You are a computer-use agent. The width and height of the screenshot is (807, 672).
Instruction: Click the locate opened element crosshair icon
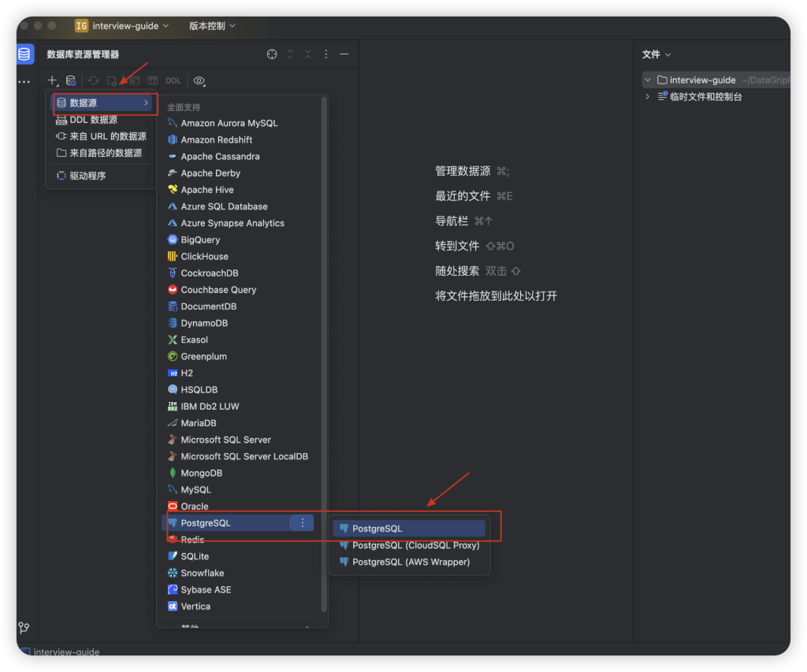tap(272, 54)
